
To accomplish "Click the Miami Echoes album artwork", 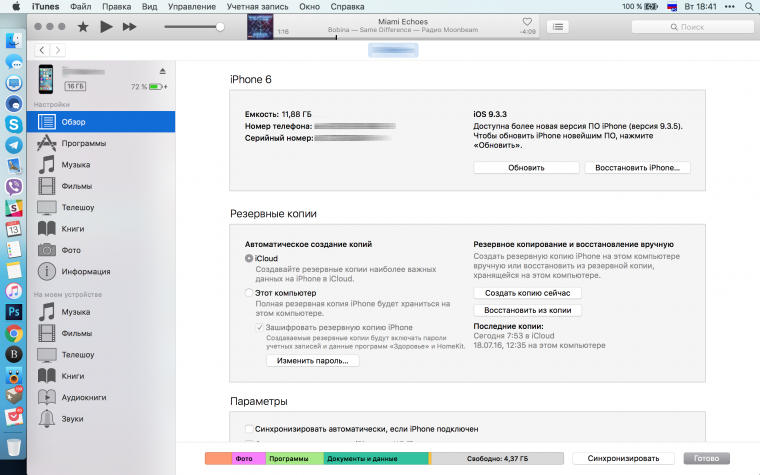I will pyautogui.click(x=260, y=27).
